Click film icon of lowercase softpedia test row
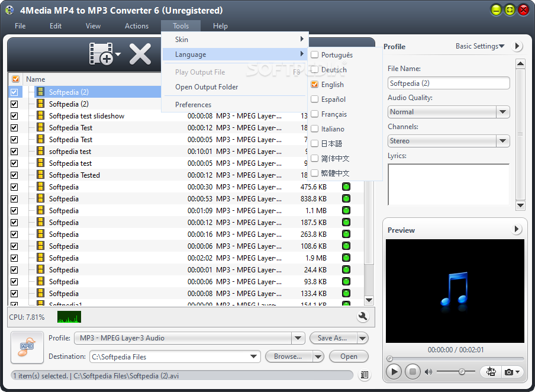The width and height of the screenshot is (535, 392). coord(41,151)
